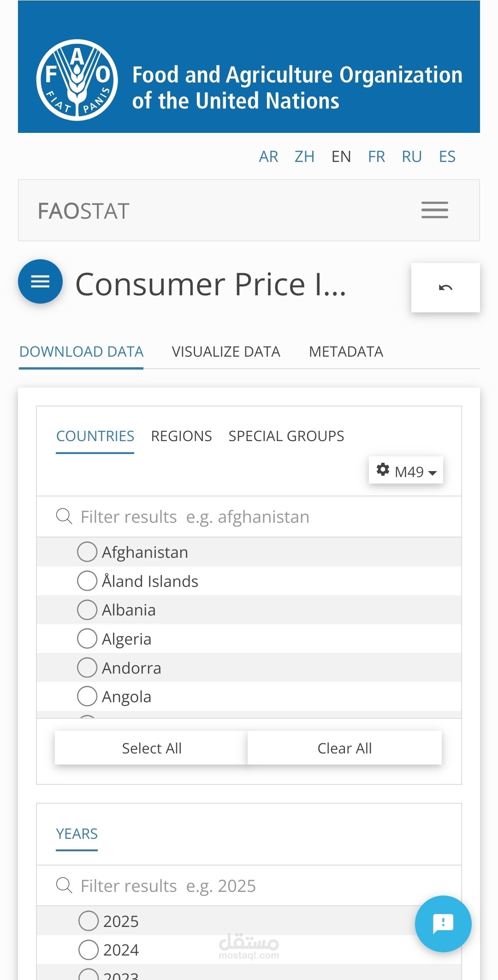Expand the M49 coding dropdown
The width and height of the screenshot is (498, 980).
[416, 472]
